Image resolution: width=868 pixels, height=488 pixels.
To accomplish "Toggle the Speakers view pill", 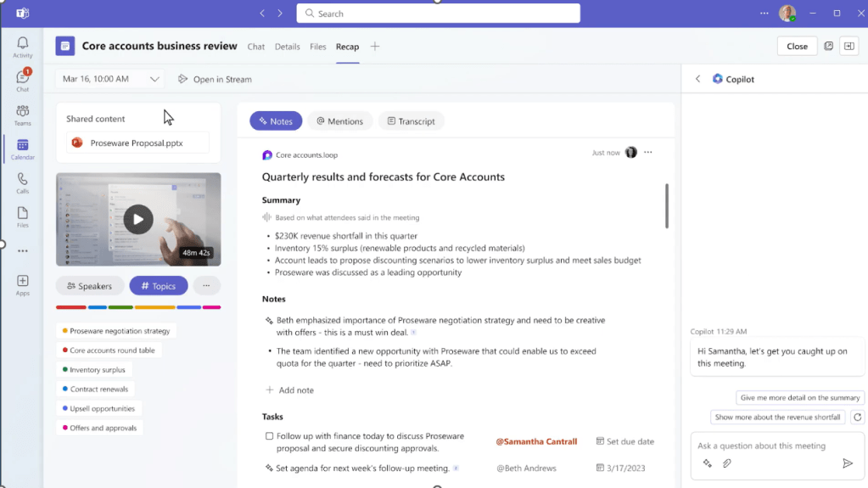I will point(90,286).
